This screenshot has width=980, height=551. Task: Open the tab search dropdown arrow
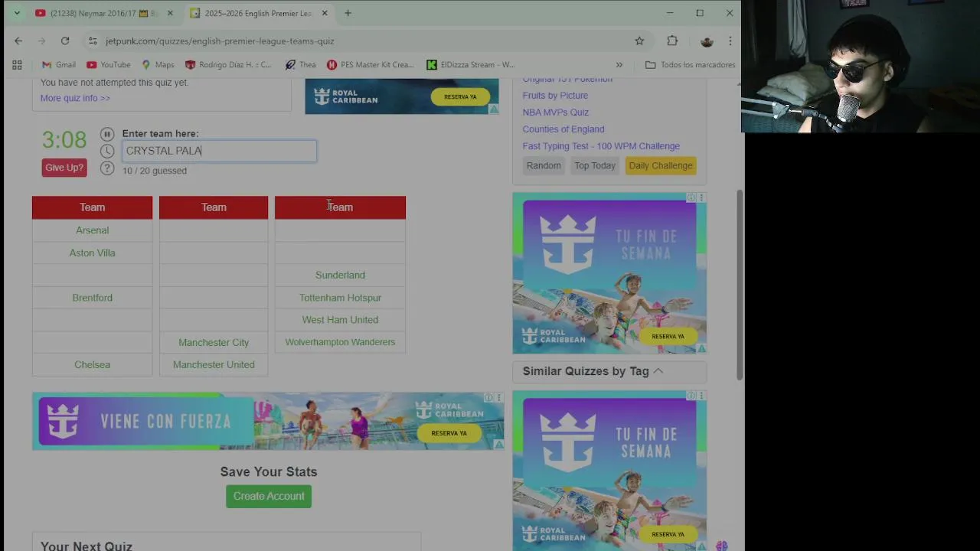tap(17, 13)
